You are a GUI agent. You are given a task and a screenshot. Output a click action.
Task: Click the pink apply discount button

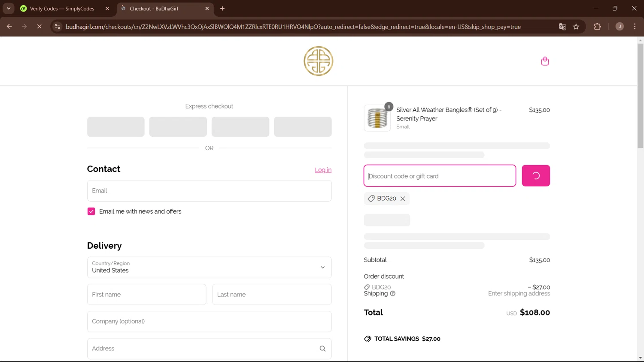point(536,175)
